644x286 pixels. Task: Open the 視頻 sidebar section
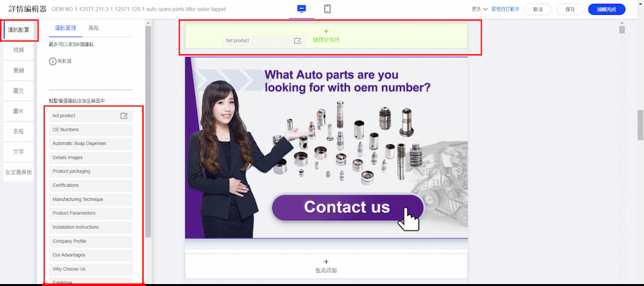coord(19,50)
